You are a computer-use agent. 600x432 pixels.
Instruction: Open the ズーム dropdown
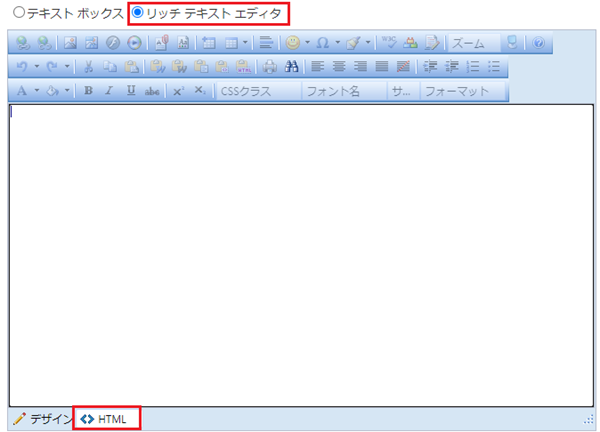(474, 43)
